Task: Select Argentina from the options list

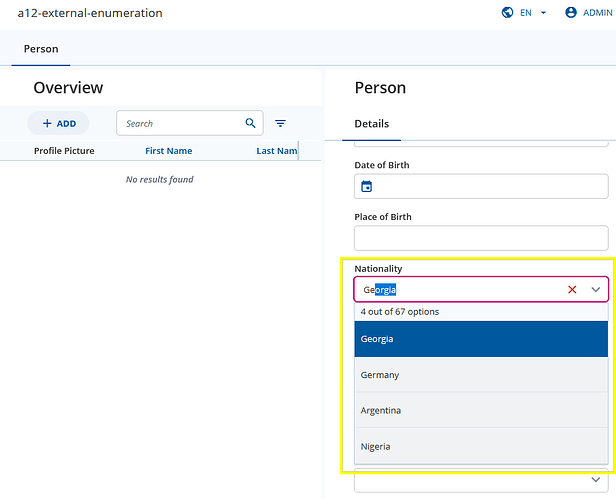Action: click(x=481, y=410)
